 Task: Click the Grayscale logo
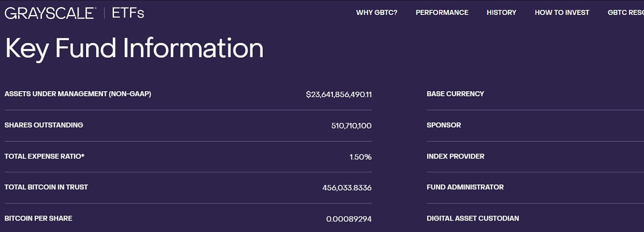point(50,13)
